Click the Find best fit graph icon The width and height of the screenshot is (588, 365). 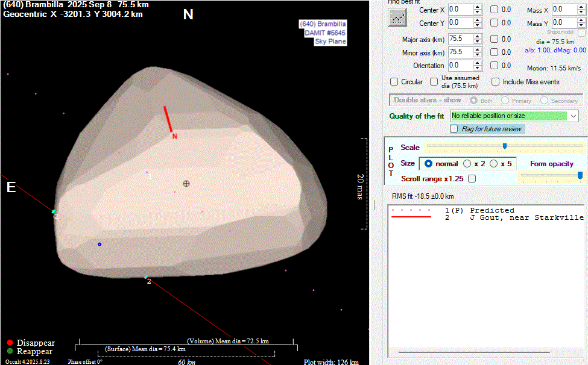pos(396,17)
